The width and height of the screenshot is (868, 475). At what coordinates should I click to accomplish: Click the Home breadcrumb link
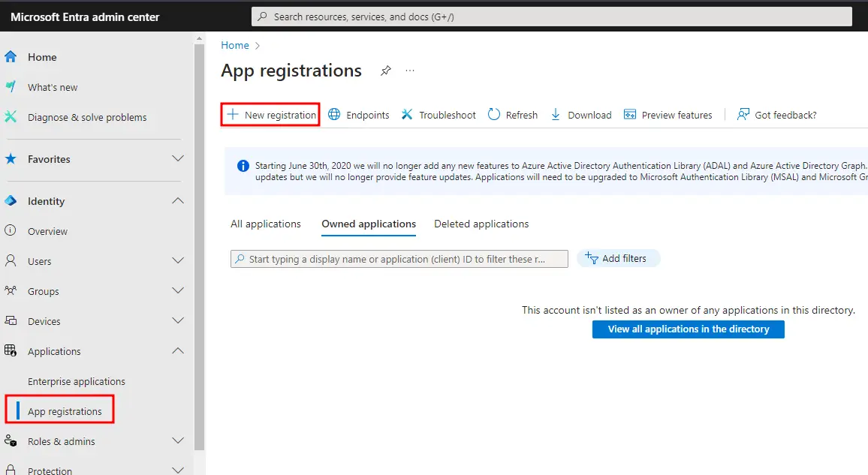(235, 45)
